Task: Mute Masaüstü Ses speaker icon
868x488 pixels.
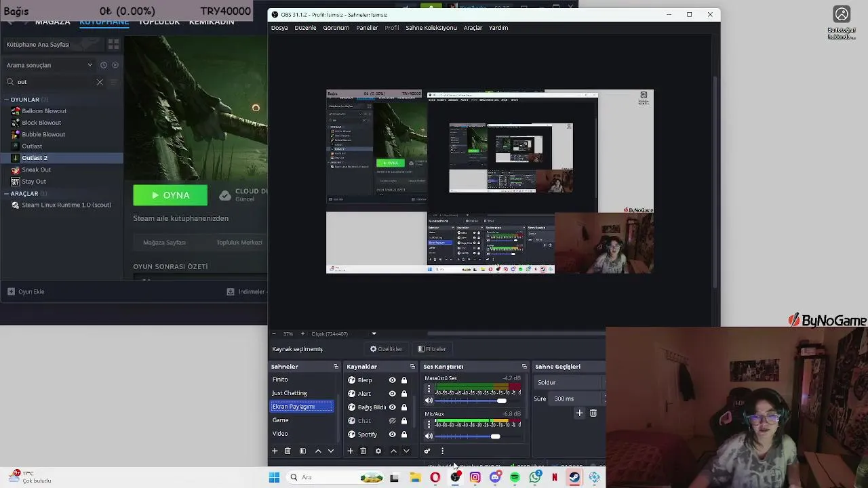Action: pos(429,401)
